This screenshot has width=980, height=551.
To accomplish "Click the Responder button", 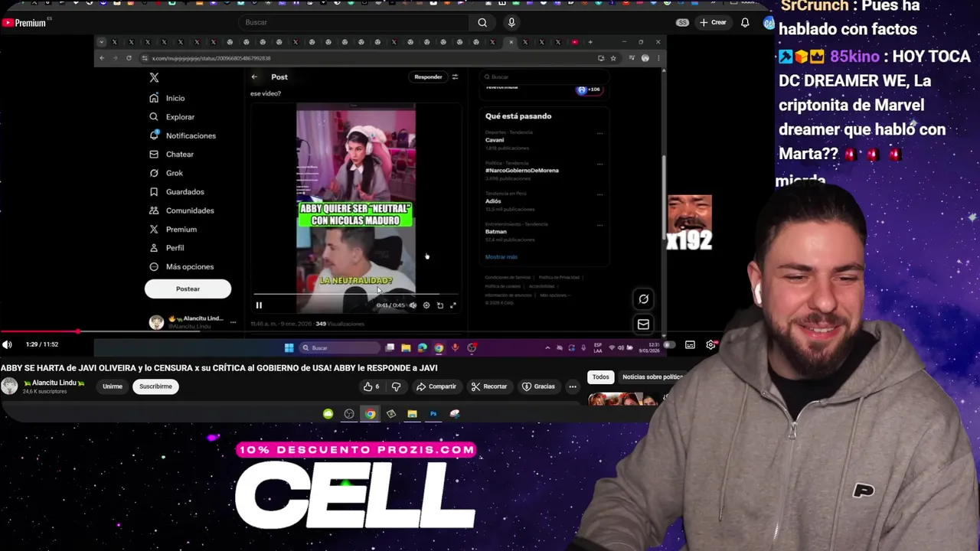I will pos(428,77).
